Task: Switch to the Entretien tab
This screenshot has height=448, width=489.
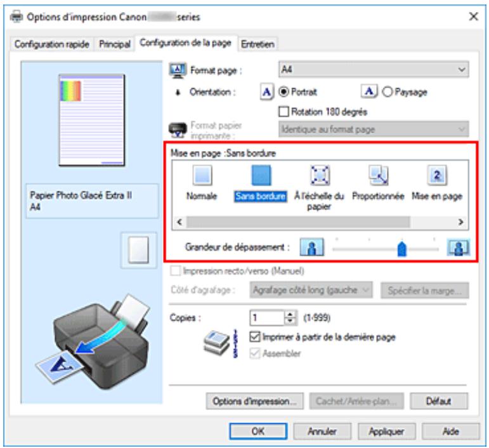Action: pos(258,44)
